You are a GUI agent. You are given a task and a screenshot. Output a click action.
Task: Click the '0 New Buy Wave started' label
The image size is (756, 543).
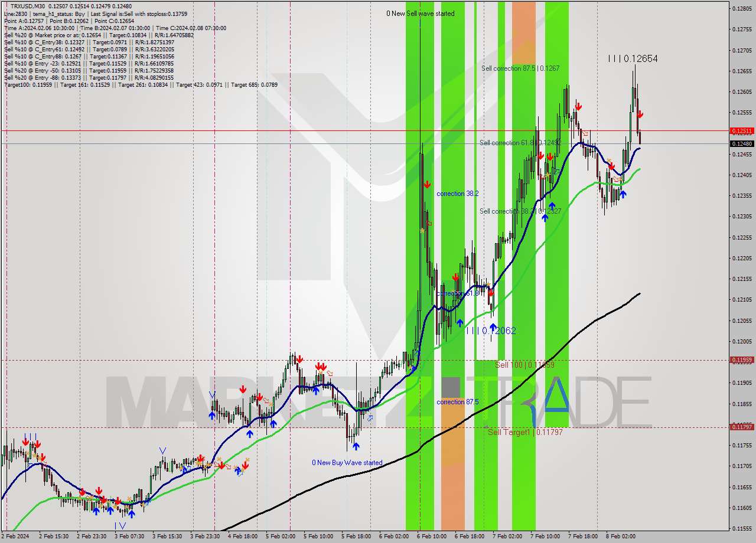[x=347, y=463]
